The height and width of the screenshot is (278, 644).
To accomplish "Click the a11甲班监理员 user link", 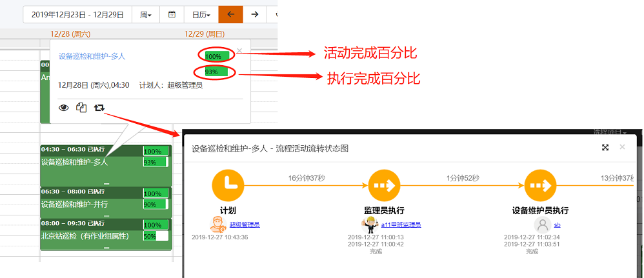I will click(x=401, y=224).
